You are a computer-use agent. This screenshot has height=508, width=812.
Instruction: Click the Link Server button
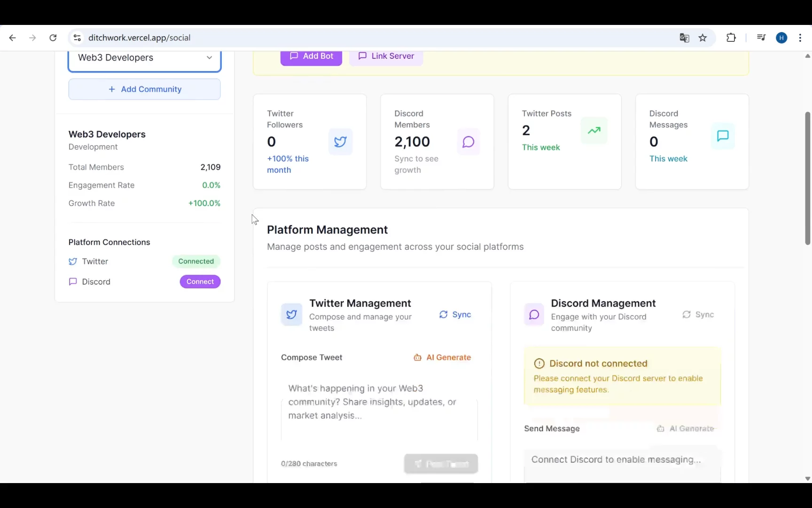386,56
